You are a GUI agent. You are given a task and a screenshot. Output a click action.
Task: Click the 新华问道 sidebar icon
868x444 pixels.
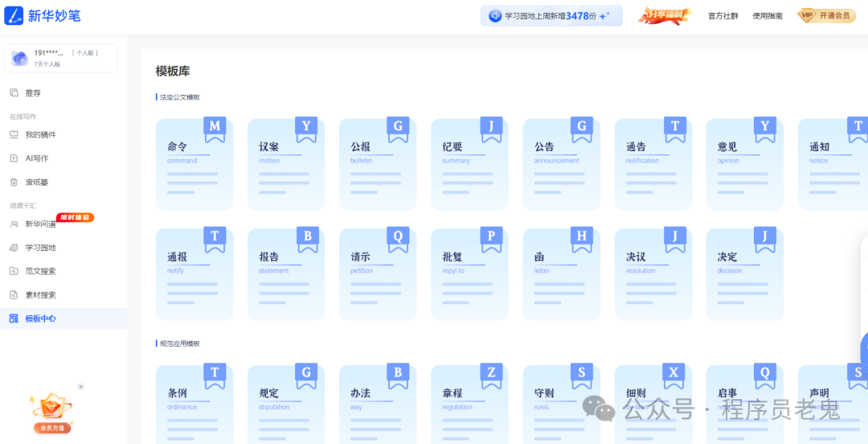[14, 224]
